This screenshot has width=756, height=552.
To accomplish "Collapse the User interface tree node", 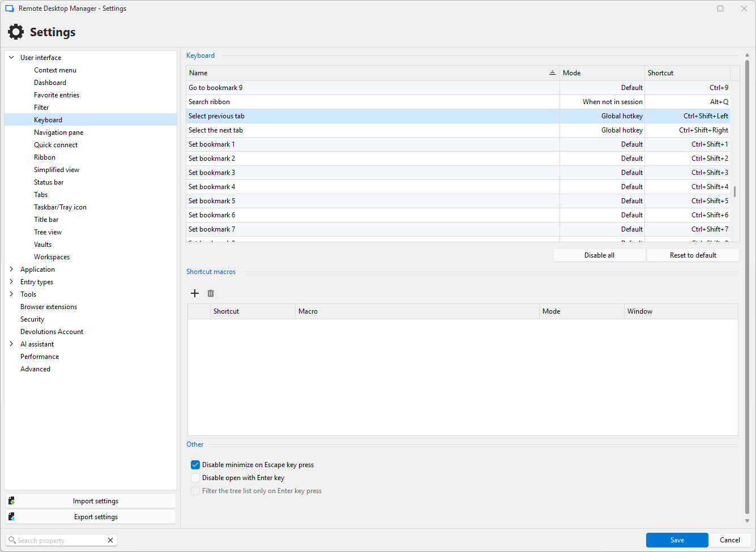I will (11, 58).
